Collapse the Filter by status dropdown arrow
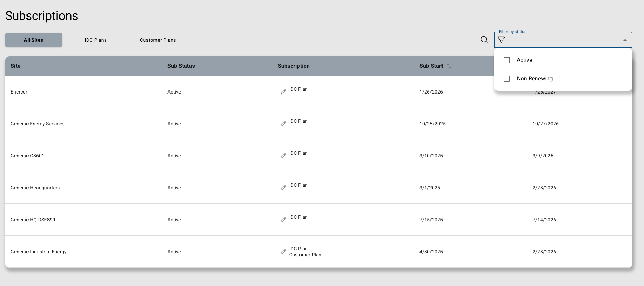The width and height of the screenshot is (644, 286). click(x=625, y=40)
